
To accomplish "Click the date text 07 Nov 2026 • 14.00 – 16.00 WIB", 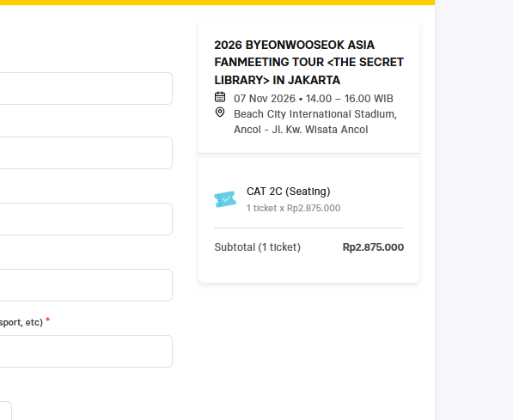I will (314, 99).
